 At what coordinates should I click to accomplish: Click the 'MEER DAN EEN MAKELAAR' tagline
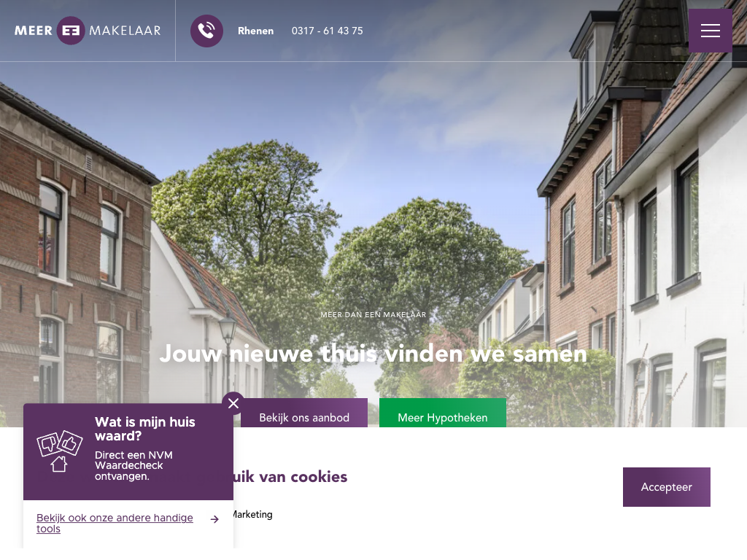373,315
